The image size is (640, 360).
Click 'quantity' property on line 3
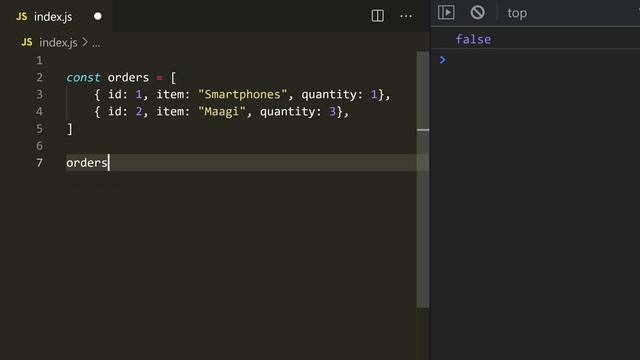329,95
